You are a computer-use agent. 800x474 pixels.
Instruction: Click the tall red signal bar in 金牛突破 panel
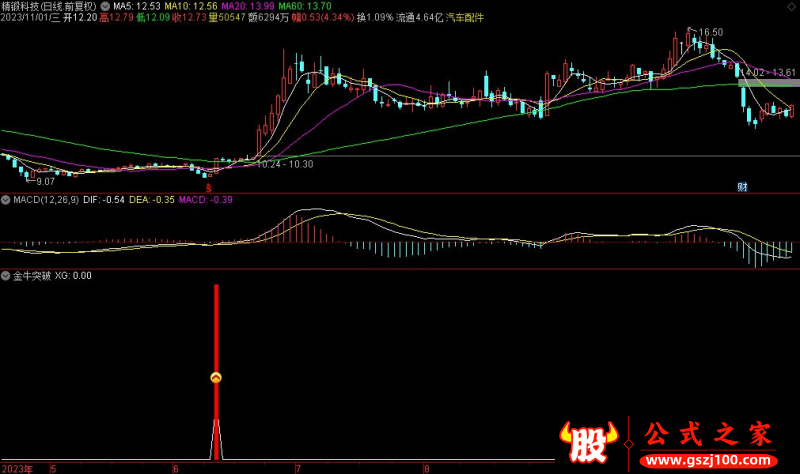pyautogui.click(x=216, y=371)
